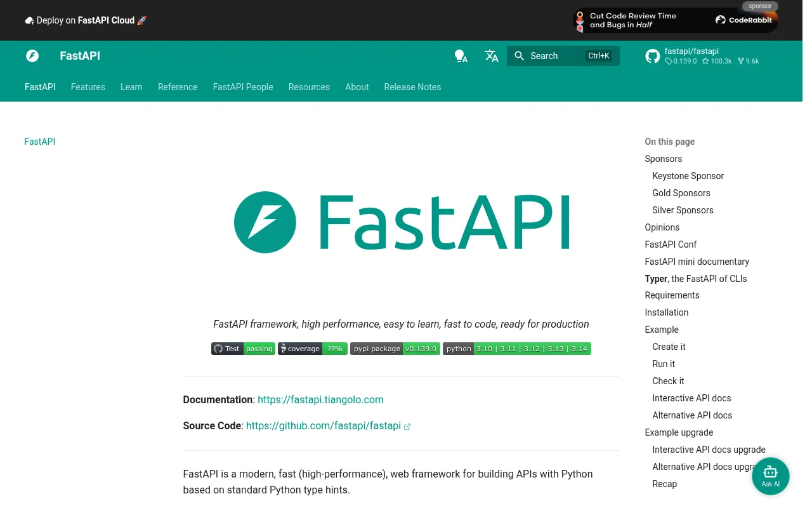This screenshot has height=508, width=812.
Task: Switch to the Learn tab
Action: tap(131, 87)
